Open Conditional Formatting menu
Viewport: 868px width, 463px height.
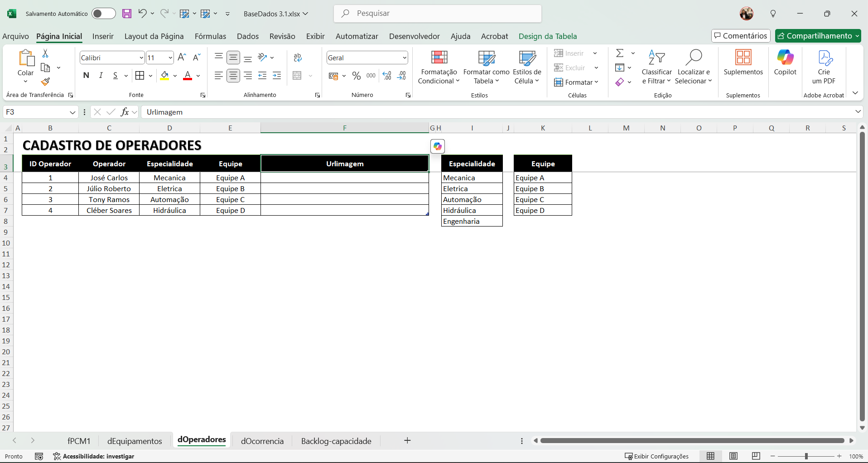tap(438, 67)
